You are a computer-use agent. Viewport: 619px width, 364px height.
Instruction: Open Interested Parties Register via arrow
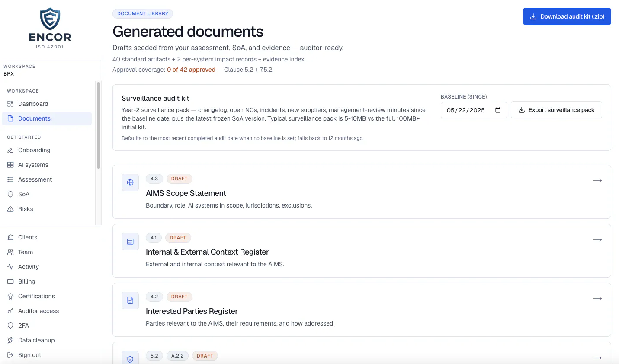[597, 298]
